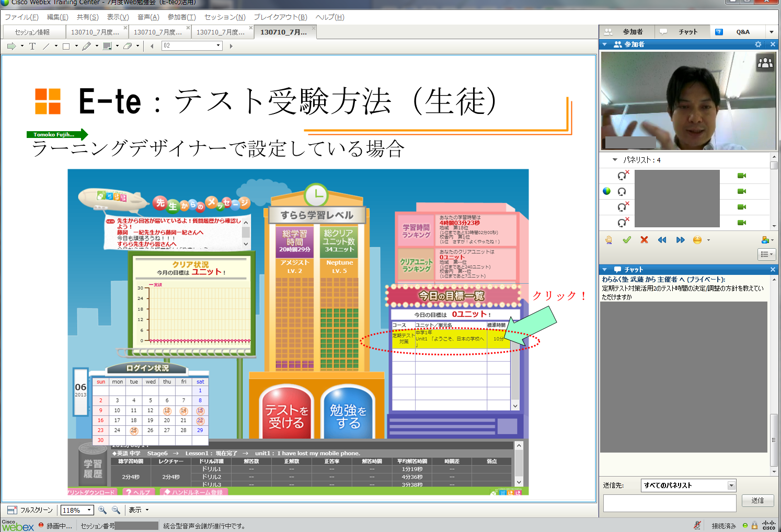Toggle the third panelist's video camera
Screen dimensions: 781x532
pos(742,207)
